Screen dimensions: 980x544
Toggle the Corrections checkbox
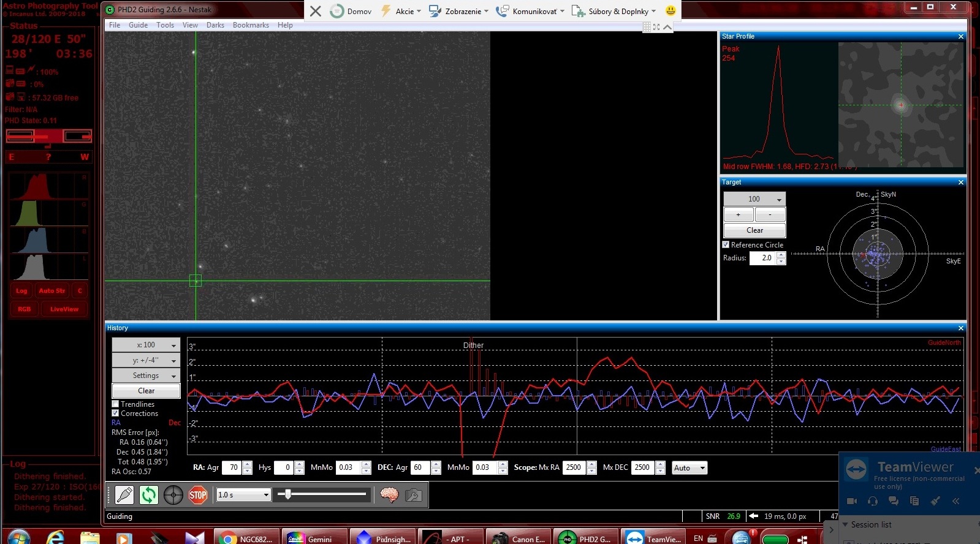point(115,414)
